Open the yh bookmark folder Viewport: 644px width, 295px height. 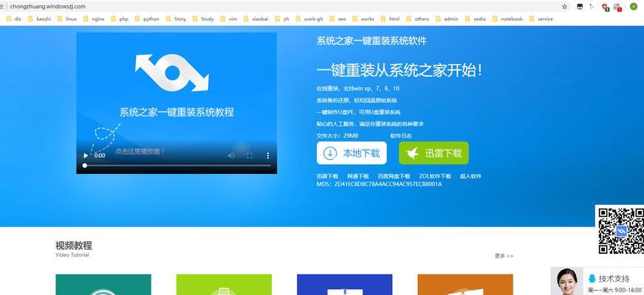tap(282, 19)
